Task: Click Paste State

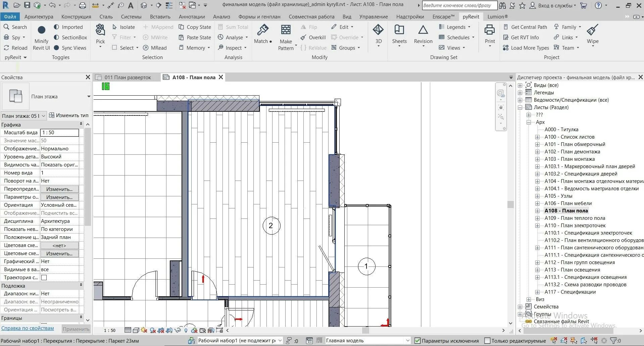Action: pos(195,37)
